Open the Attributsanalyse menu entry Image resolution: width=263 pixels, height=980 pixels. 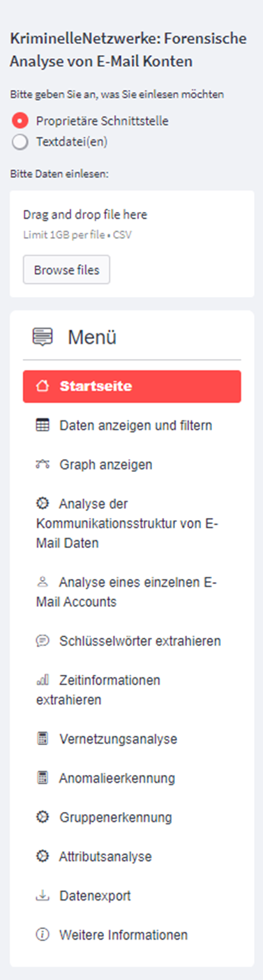(132, 857)
